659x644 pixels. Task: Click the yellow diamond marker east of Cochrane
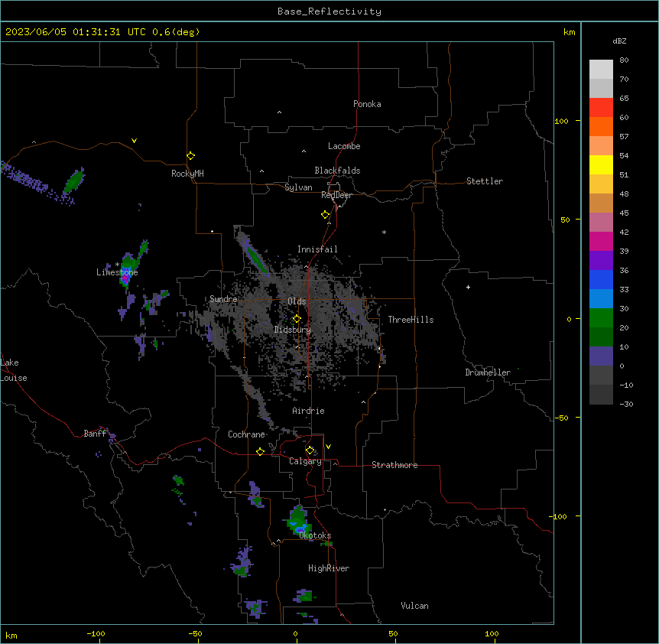(x=260, y=451)
